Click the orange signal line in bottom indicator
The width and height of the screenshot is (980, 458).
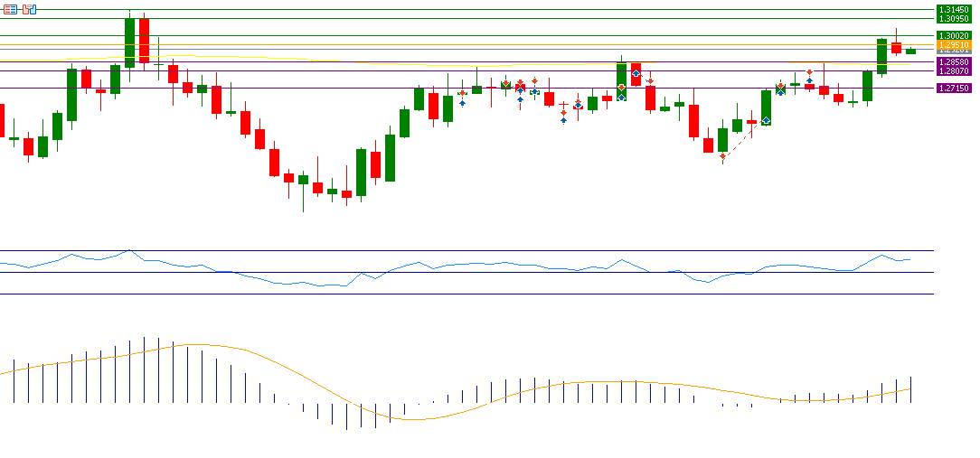199,344
